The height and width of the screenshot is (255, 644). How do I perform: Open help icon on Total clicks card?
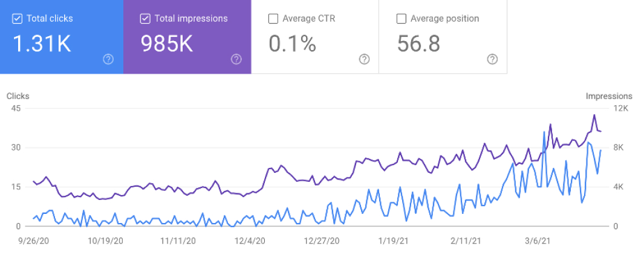point(108,60)
